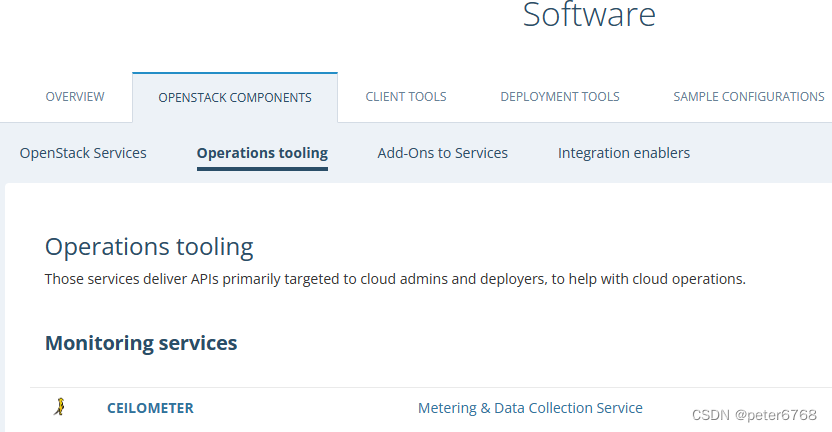Click the Ceilometer mascot icon
The image size is (832, 432).
[x=60, y=407]
